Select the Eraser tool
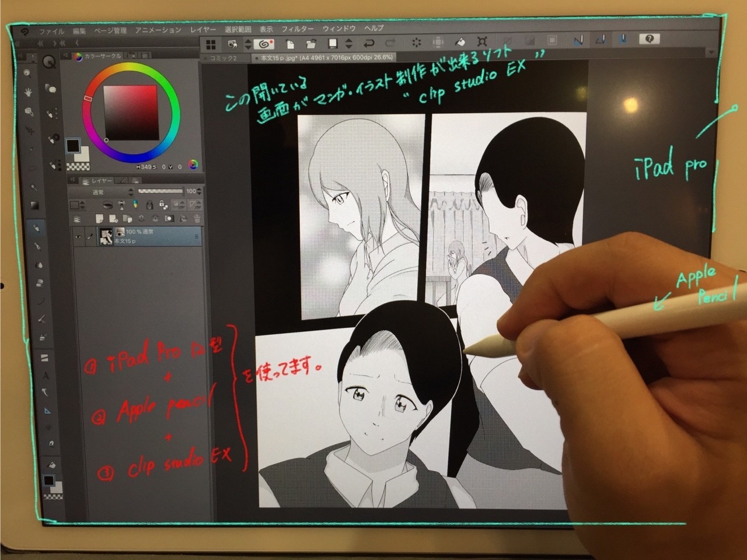The image size is (747, 560). click(x=40, y=283)
